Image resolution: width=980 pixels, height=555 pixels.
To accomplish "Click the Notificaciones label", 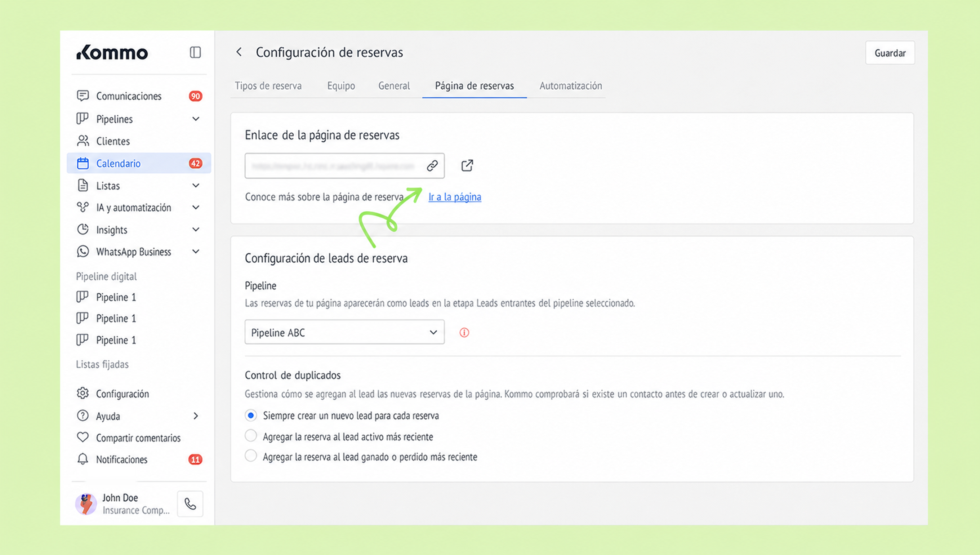I will coord(121,460).
